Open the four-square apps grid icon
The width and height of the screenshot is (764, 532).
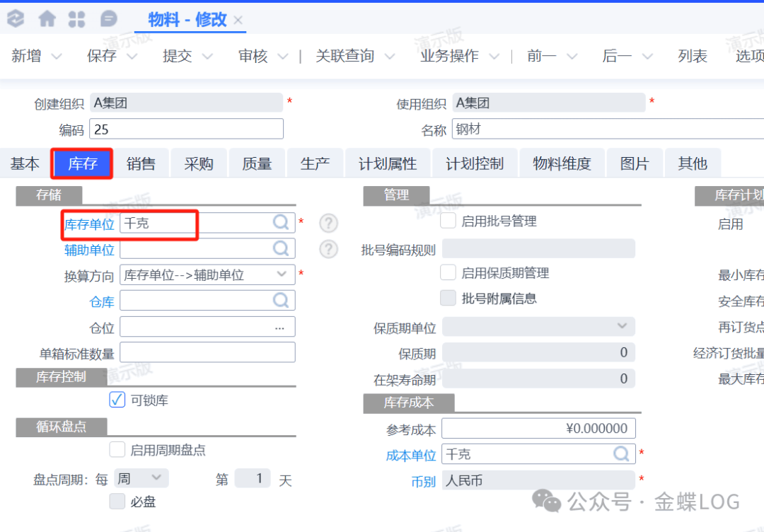(x=76, y=18)
